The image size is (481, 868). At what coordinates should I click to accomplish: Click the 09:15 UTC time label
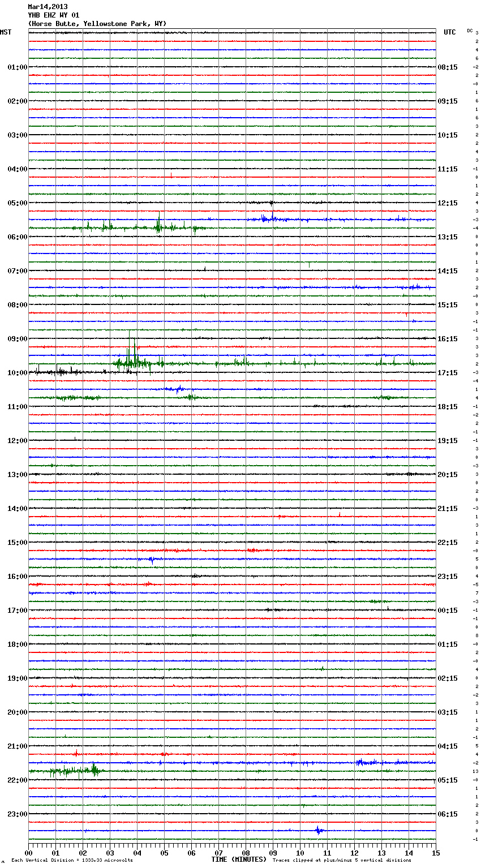click(448, 101)
